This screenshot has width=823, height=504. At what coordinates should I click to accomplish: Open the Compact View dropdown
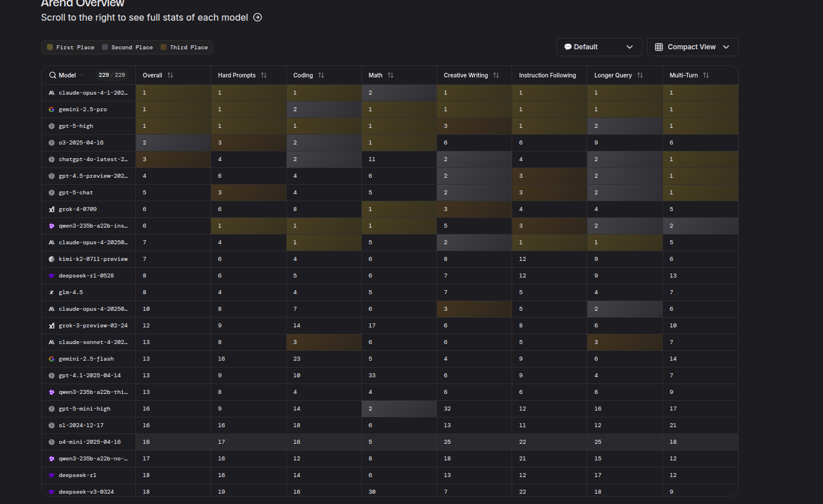692,47
